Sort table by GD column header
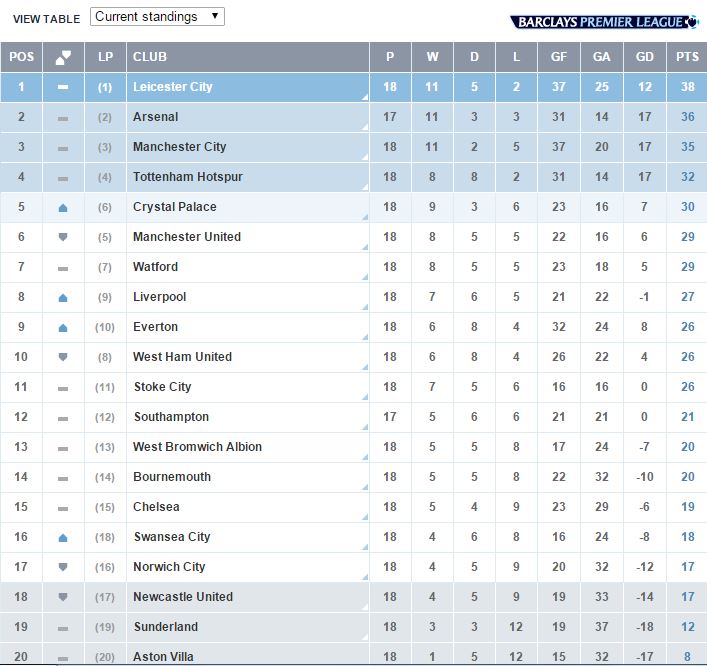707x666 pixels. [645, 57]
